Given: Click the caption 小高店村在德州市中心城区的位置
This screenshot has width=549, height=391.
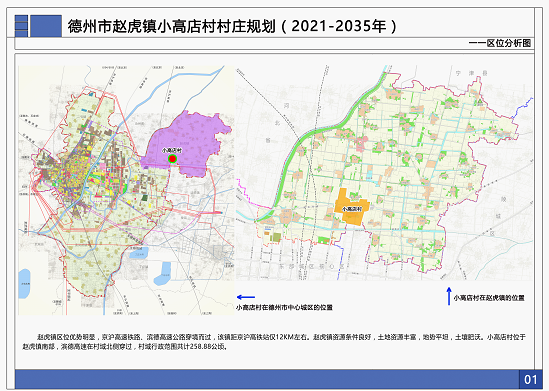Looking at the screenshot, I should coord(284,308).
